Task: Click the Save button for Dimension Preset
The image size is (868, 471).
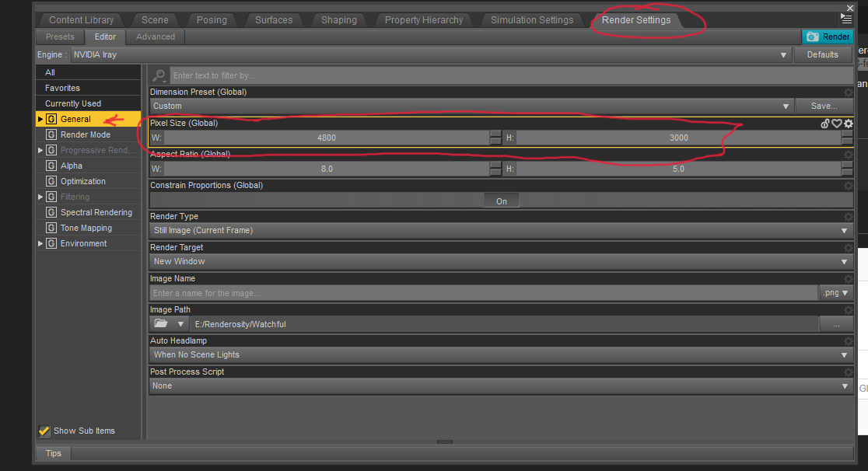Action: pyautogui.click(x=824, y=106)
